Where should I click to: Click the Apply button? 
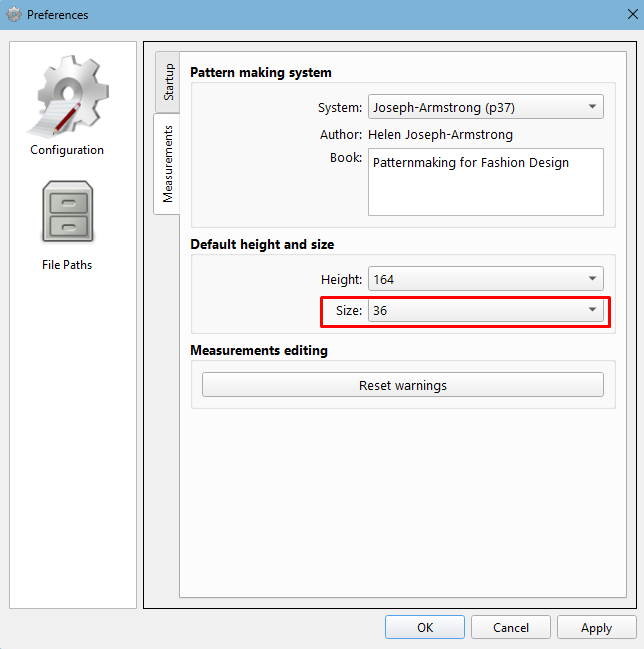tap(596, 627)
